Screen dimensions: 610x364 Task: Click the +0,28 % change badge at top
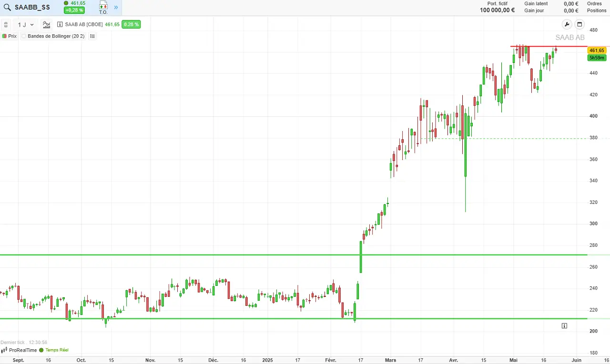point(74,10)
